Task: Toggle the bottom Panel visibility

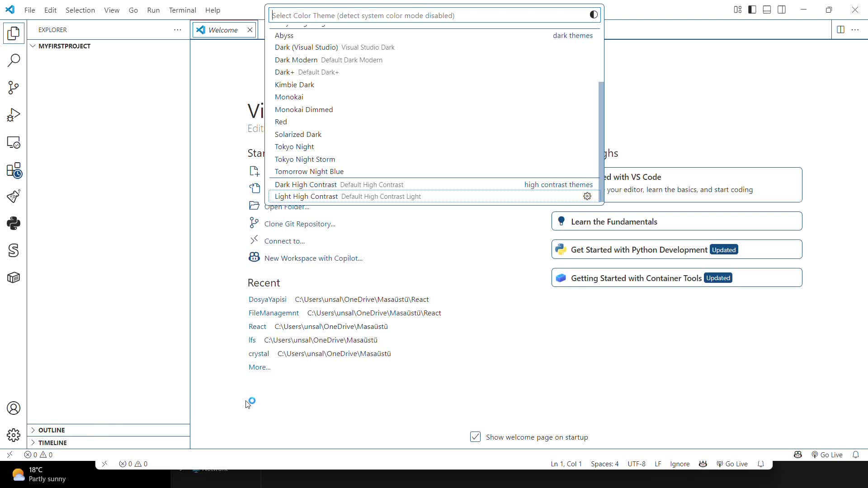Action: click(x=767, y=9)
